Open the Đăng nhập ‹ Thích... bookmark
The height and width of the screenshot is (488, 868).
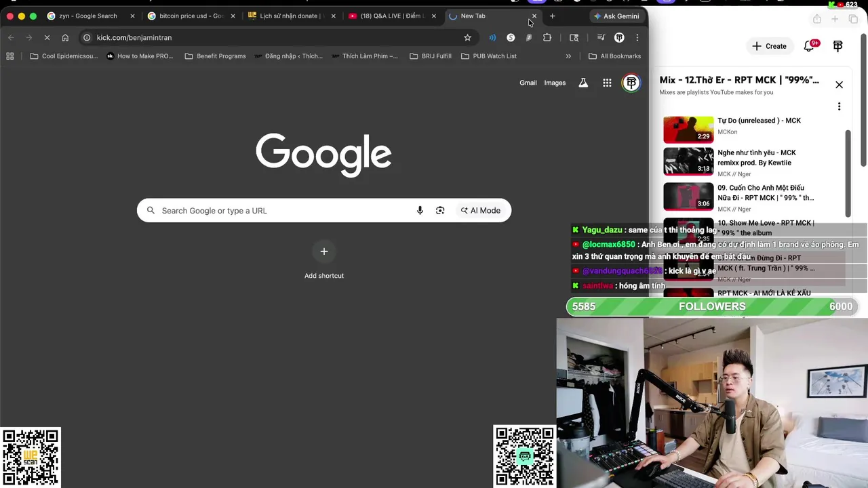289,56
